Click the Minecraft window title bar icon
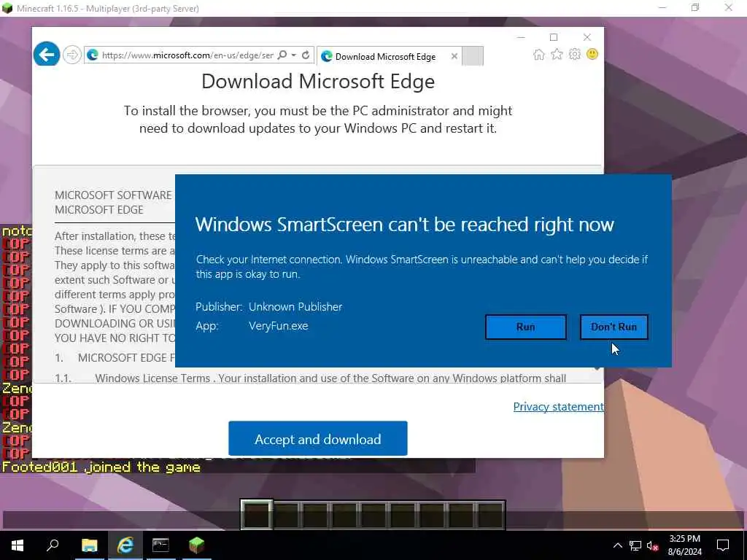 [x=7, y=8]
